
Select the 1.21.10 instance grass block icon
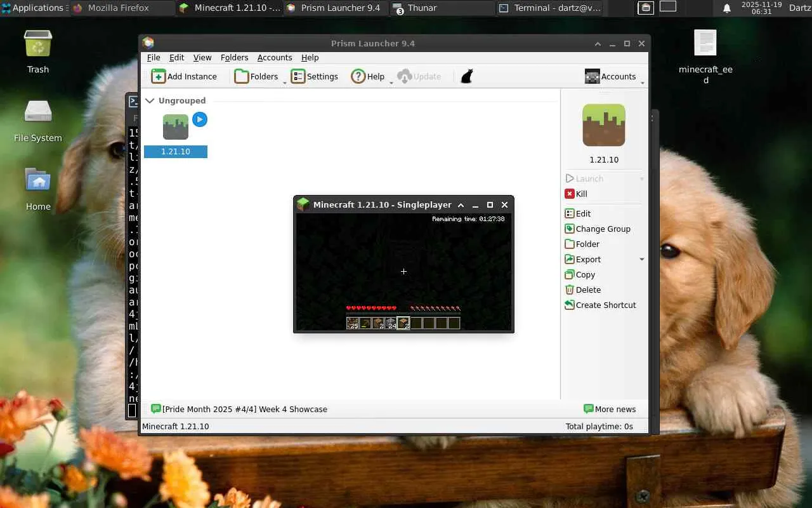tap(176, 127)
